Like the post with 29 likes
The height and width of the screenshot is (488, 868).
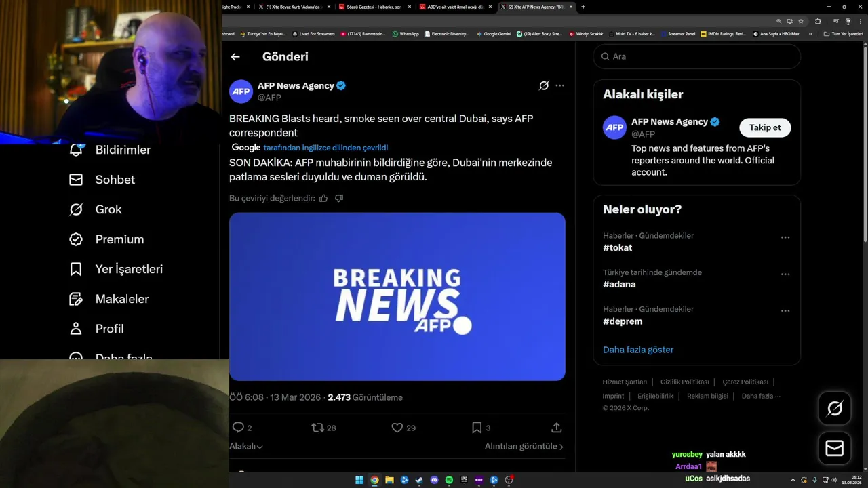click(397, 428)
